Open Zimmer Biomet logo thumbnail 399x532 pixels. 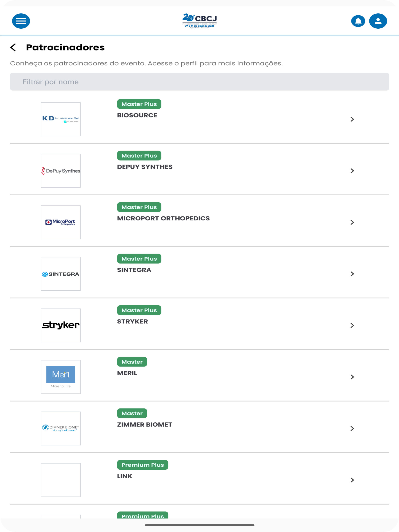pyautogui.click(x=61, y=428)
